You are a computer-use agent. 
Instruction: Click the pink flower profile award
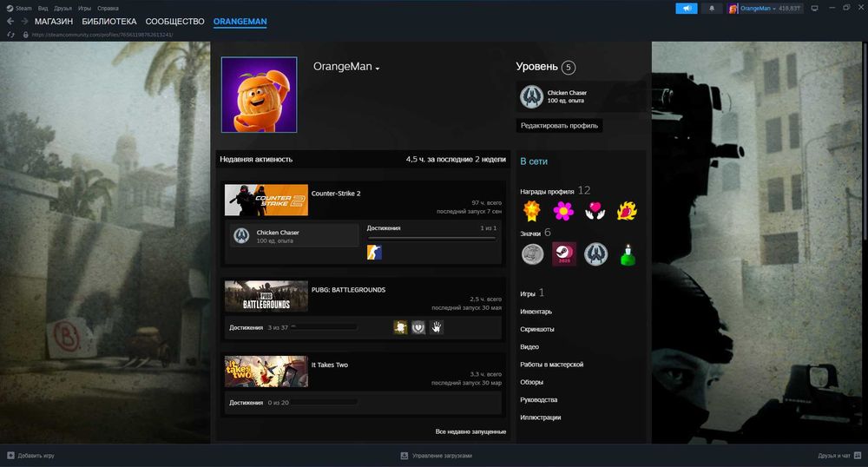coord(563,211)
